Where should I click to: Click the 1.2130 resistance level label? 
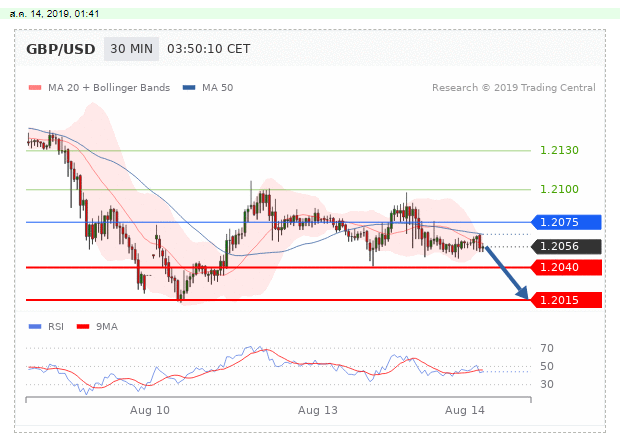(559, 150)
